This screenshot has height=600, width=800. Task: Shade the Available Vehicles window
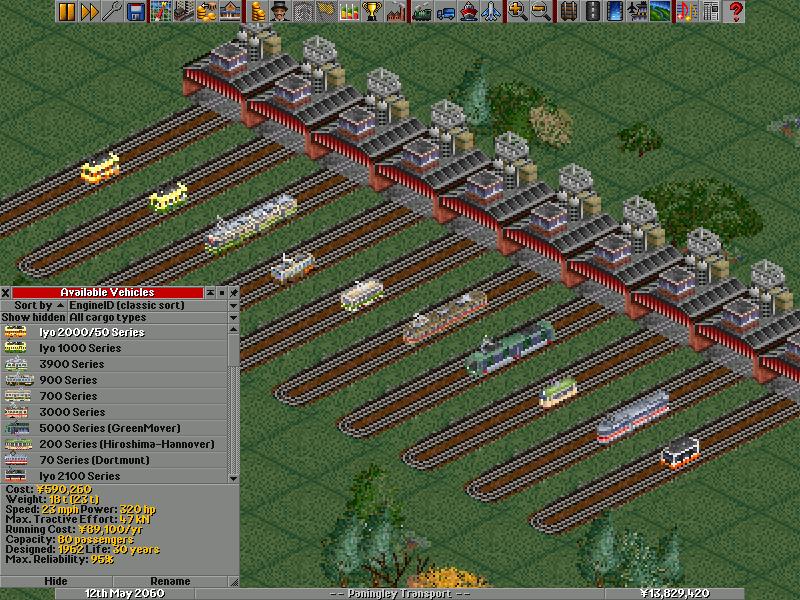210,292
